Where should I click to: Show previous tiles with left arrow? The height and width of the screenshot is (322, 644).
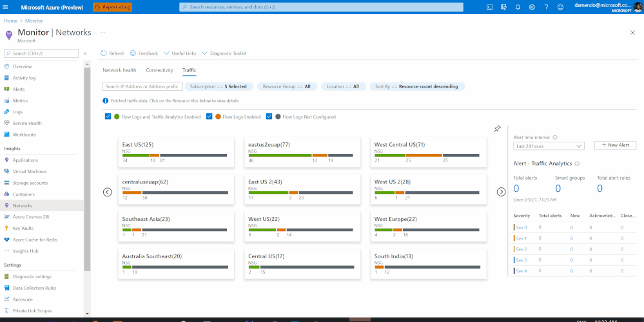pos(108,192)
